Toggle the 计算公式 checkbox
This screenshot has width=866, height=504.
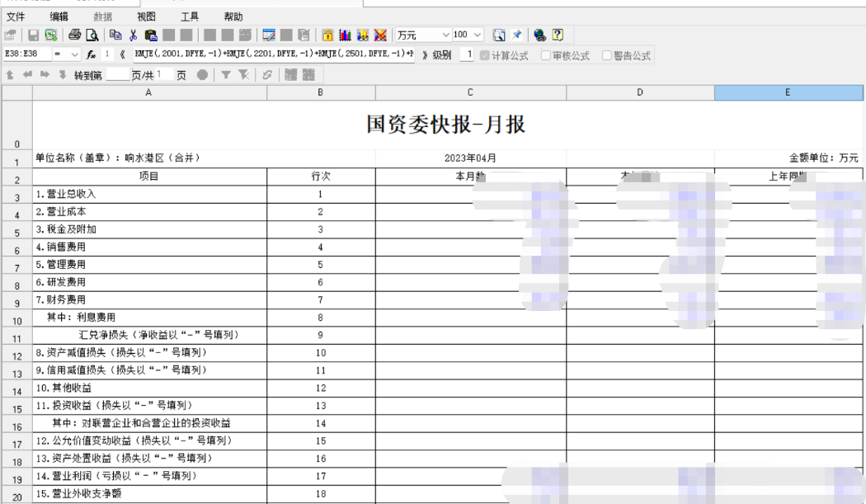click(x=484, y=55)
